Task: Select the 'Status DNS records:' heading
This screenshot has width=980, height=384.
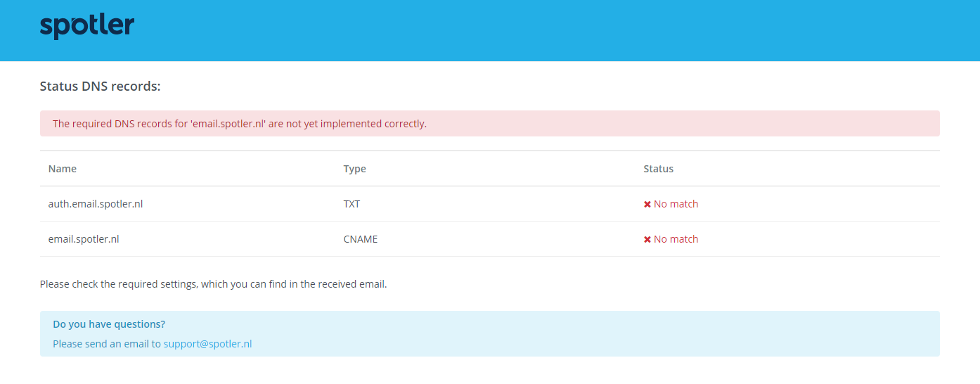Action: (101, 87)
